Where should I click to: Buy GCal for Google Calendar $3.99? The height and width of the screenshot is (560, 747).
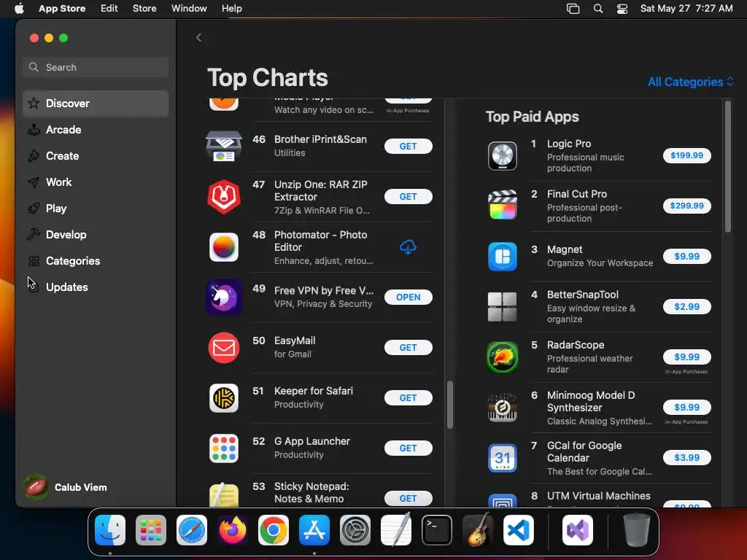coord(687,458)
